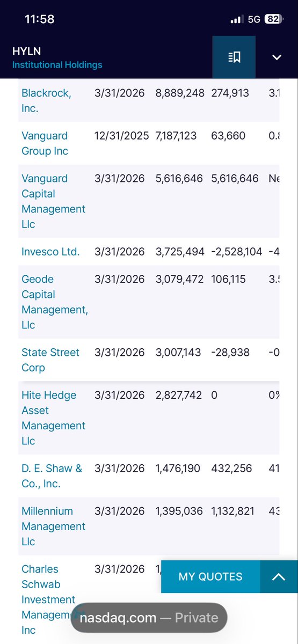Open D. E. Shaw & Co., Inc.
Image resolution: width=298 pixels, height=644 pixels.
[52, 476]
